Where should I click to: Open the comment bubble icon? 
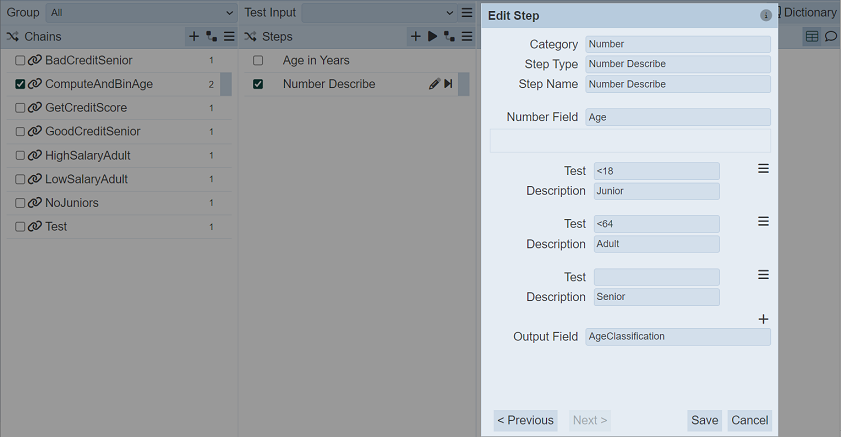point(830,36)
